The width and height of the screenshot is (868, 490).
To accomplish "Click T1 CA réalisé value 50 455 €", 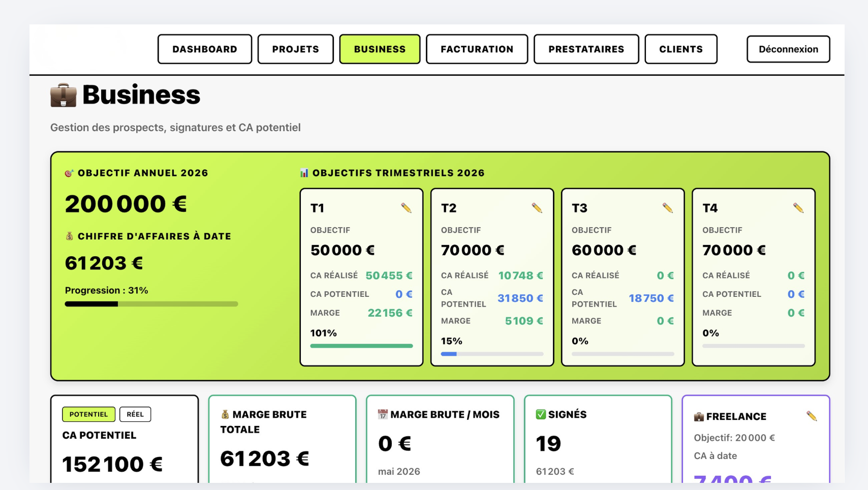I will 389,275.
